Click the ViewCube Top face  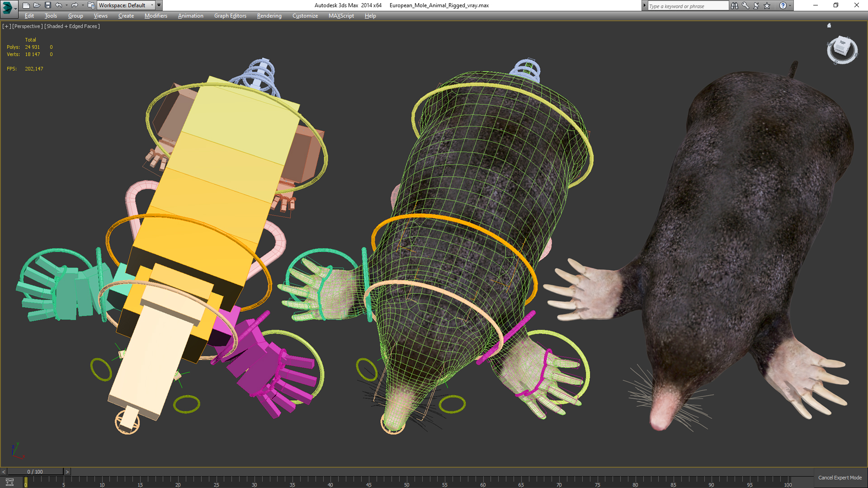[842, 43]
